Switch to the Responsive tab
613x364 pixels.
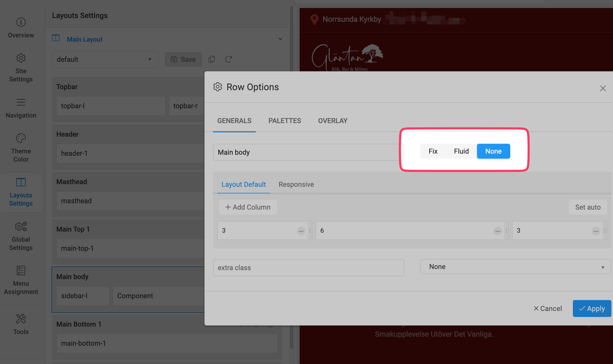[296, 184]
